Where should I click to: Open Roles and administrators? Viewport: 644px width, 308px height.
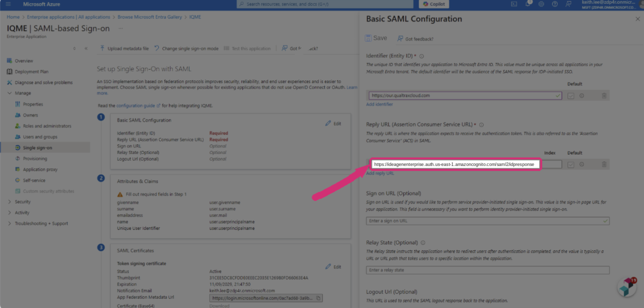pyautogui.click(x=47, y=126)
